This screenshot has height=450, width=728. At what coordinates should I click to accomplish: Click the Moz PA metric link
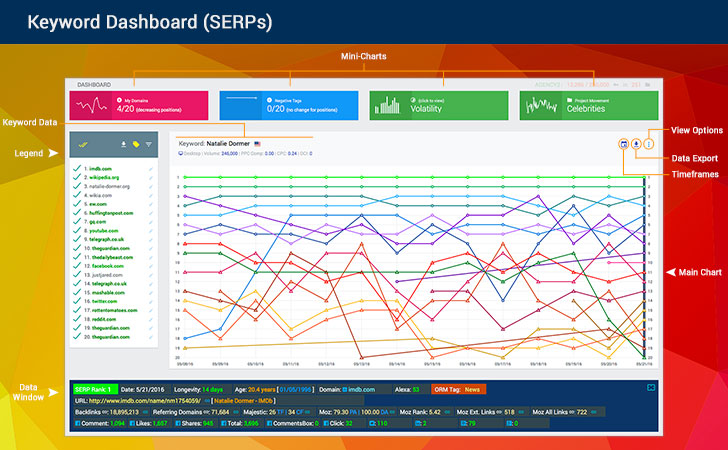pyautogui.click(x=353, y=412)
